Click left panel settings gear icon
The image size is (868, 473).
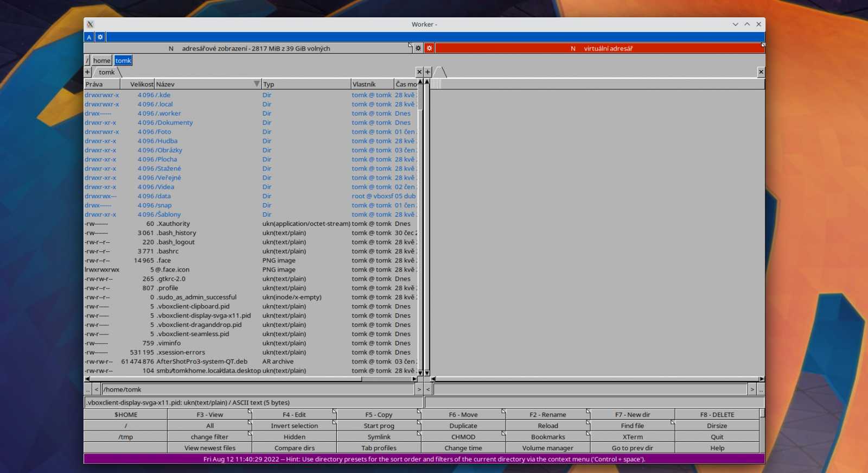point(418,48)
